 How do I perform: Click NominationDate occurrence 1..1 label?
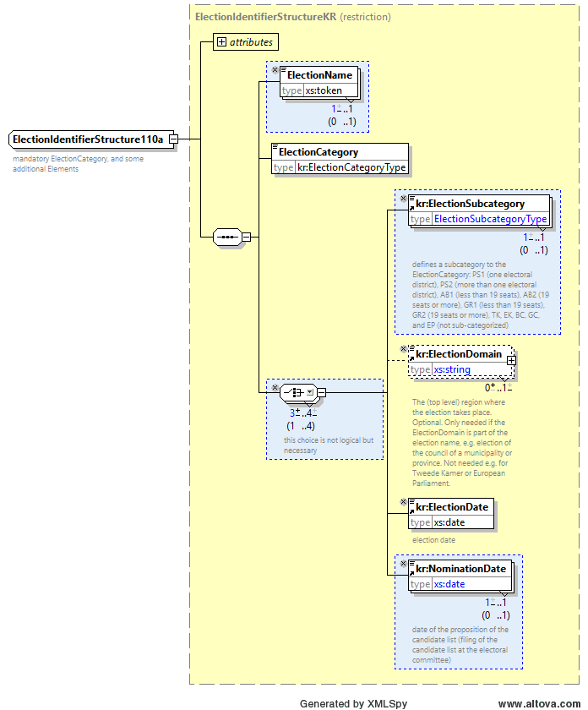[x=496, y=603]
